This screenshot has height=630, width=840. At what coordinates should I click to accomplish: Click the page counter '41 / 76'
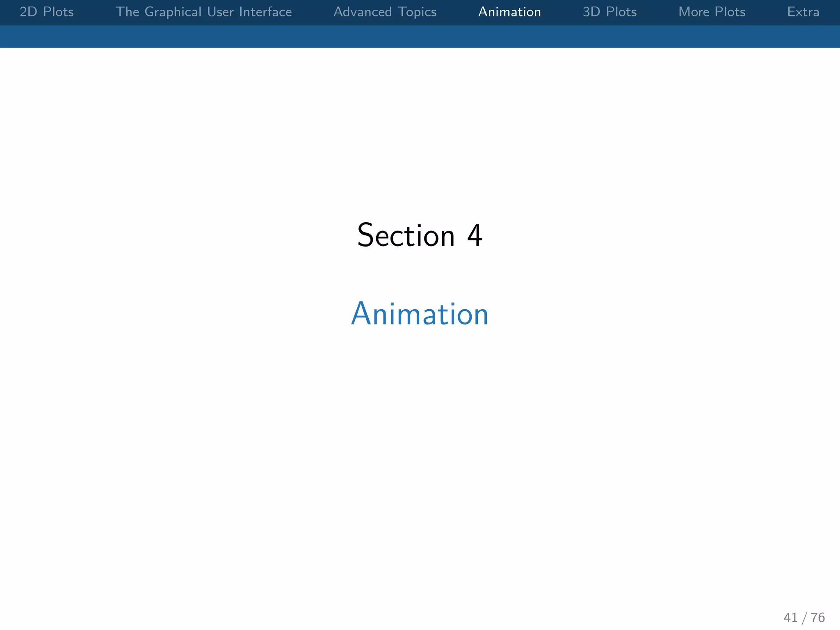coord(804,617)
